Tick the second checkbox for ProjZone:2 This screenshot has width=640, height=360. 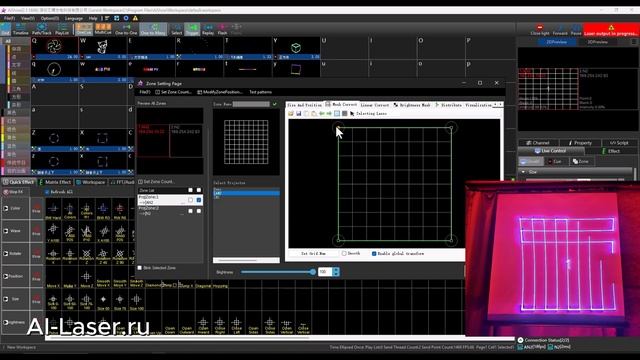(x=199, y=211)
